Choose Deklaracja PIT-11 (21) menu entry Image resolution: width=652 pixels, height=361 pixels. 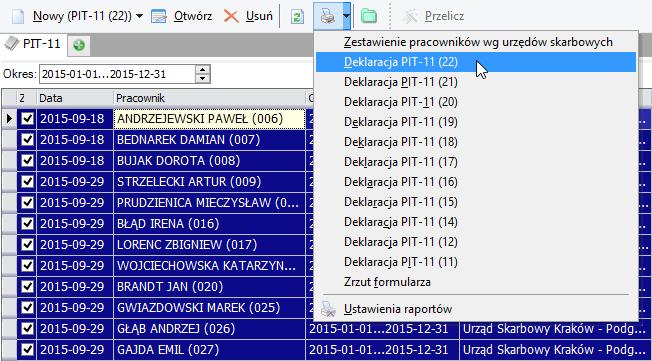tap(476, 82)
